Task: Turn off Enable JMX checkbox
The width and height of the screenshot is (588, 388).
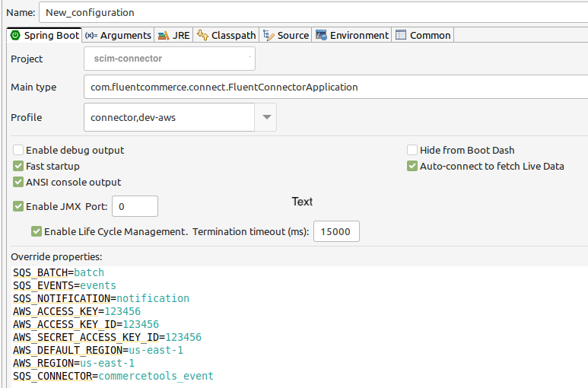Action: 19,205
